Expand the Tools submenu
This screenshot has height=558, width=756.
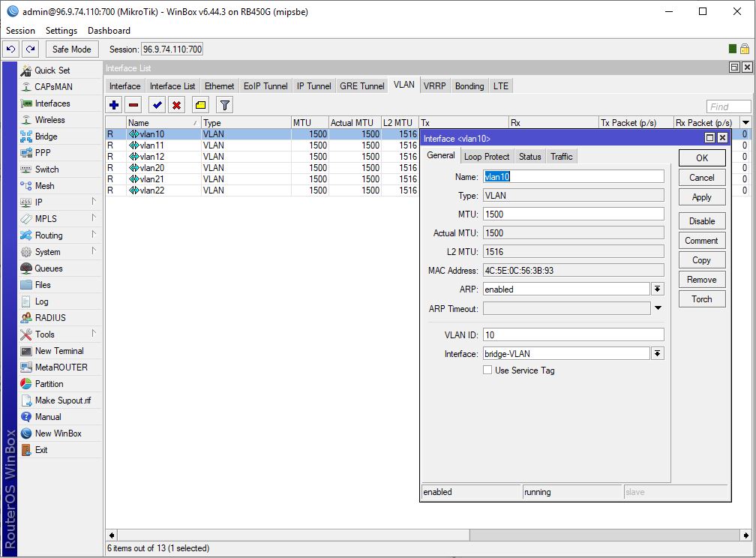click(94, 334)
